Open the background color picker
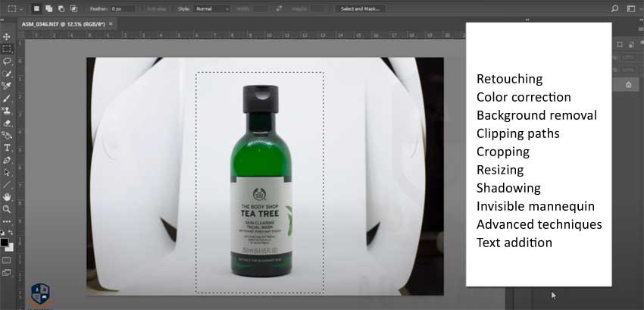Viewport: 644px width, 310px height. point(10,248)
